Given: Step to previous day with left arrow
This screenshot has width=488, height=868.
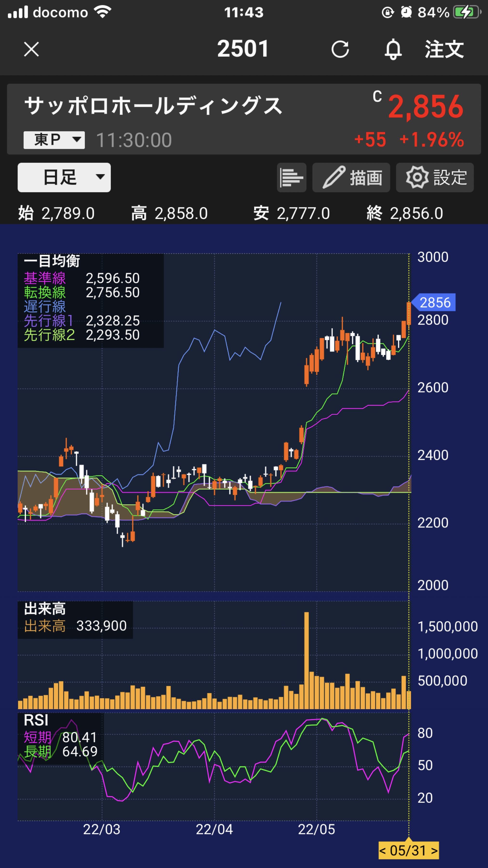Looking at the screenshot, I should click(383, 851).
